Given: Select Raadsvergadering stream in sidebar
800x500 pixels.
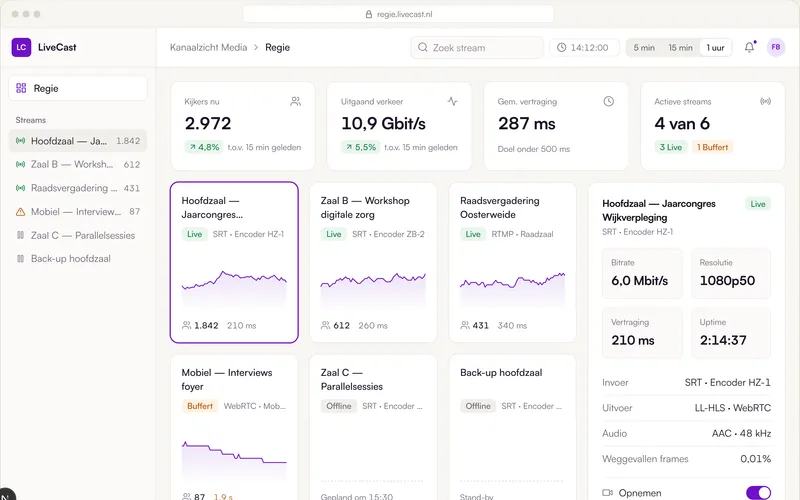Looking at the screenshot, I should point(78,188).
